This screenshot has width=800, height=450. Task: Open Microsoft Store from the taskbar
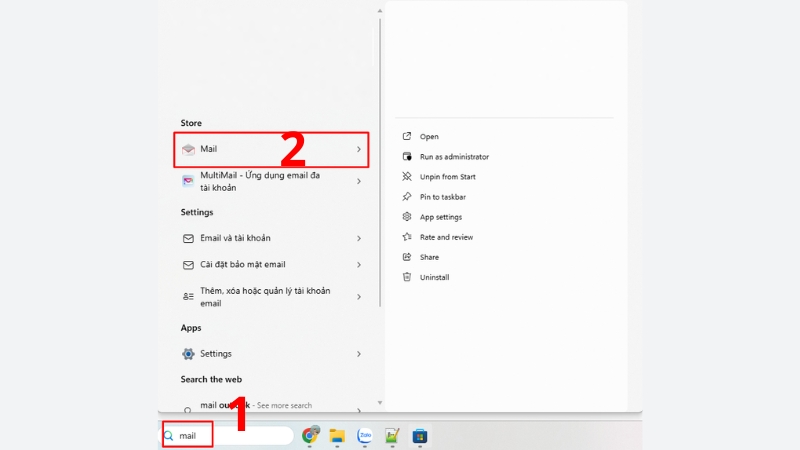pyautogui.click(x=420, y=436)
